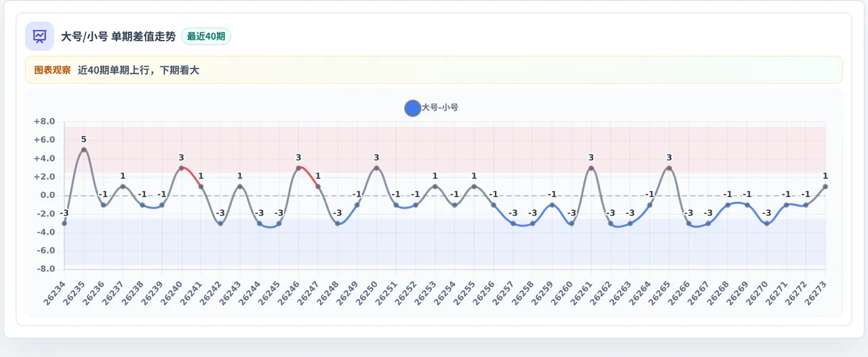Image resolution: width=868 pixels, height=357 pixels.
Task: Click the x-axis label 26271
Action: click(776, 293)
